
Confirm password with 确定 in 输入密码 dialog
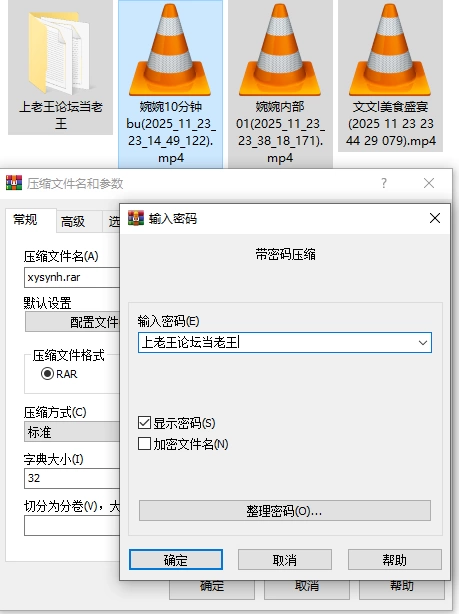[176, 560]
